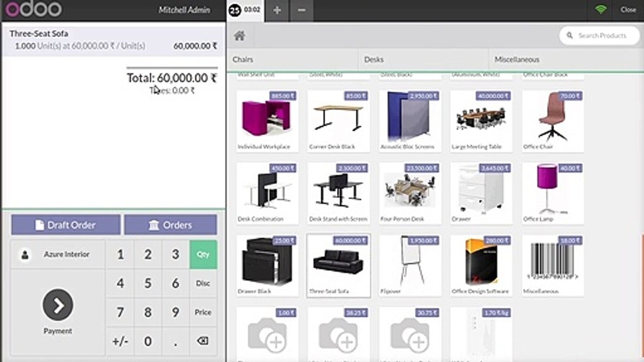Open the Orders list button

point(171,225)
